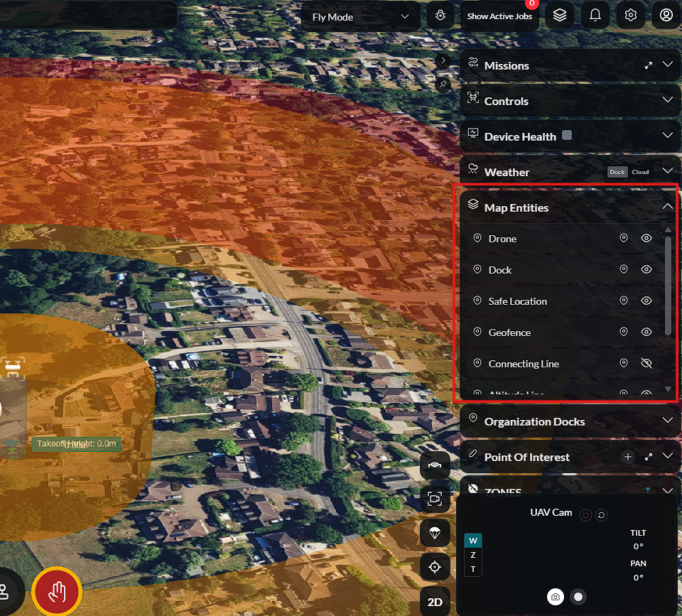Screen dimensions: 682x616
Task: Expand the ZONES panel chevron
Action: (667, 491)
